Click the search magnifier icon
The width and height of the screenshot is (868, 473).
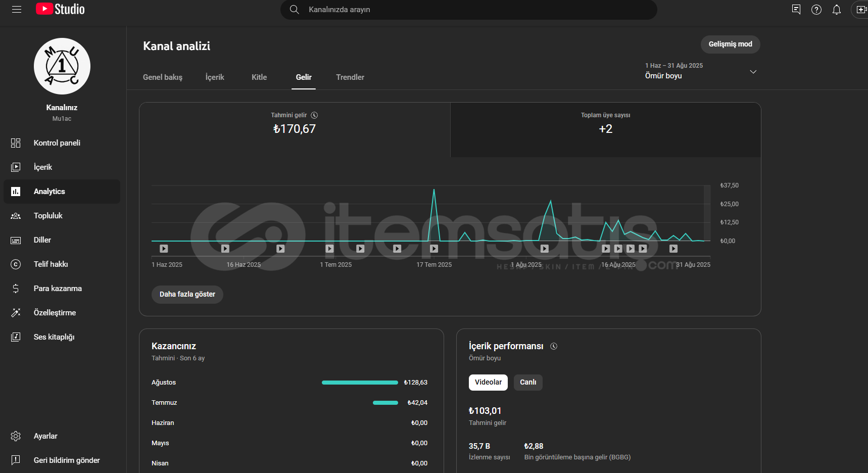pos(294,10)
